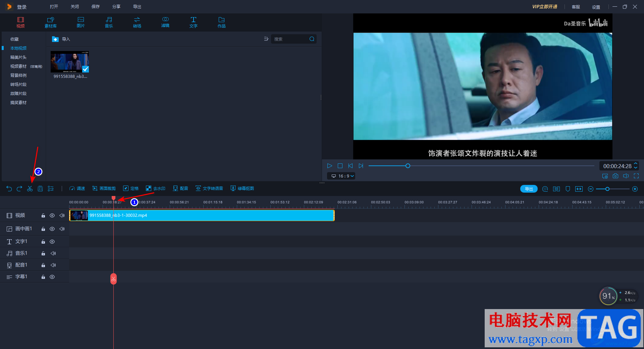Click the color palette icon beside 导出
The width and height of the screenshot is (644, 349).
coord(545,189)
